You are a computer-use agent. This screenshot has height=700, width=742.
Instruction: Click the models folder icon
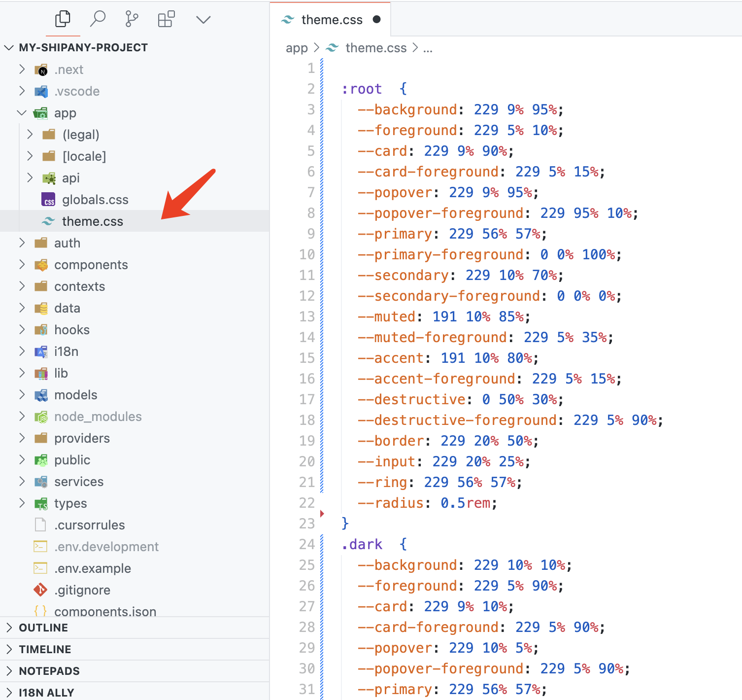point(41,395)
